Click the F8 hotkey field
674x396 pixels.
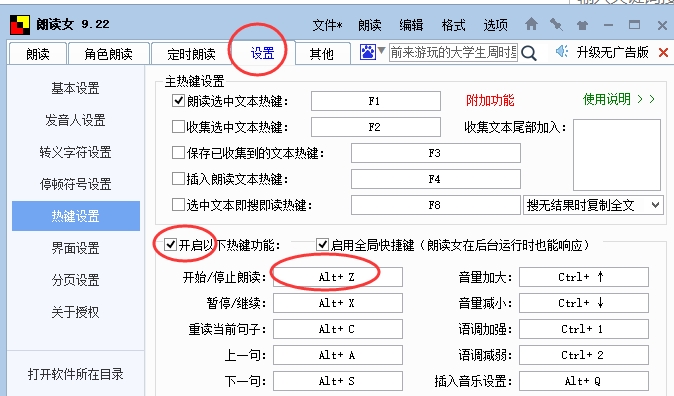tap(436, 205)
